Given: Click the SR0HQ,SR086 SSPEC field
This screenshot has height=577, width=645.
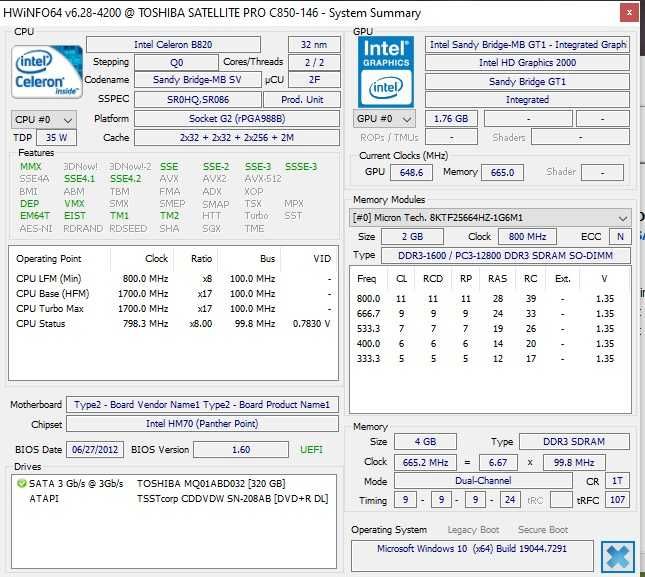Looking at the screenshot, I should point(198,100).
